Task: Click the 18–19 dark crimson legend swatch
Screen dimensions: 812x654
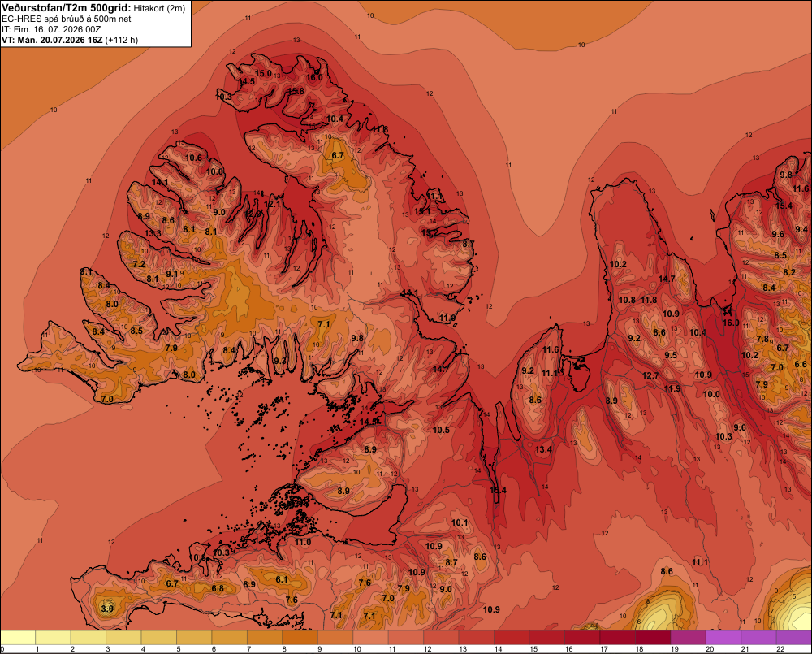Action: pos(653,638)
